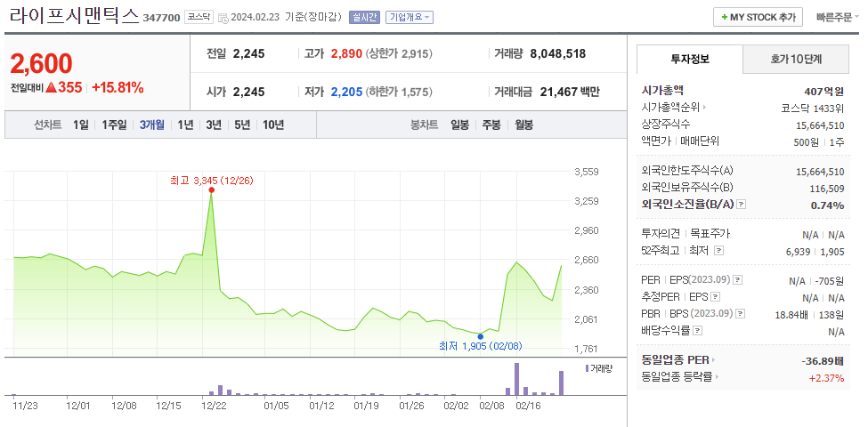This screenshot has width=868, height=427.
Task: Switch to the 투자정보 tab
Action: click(689, 60)
